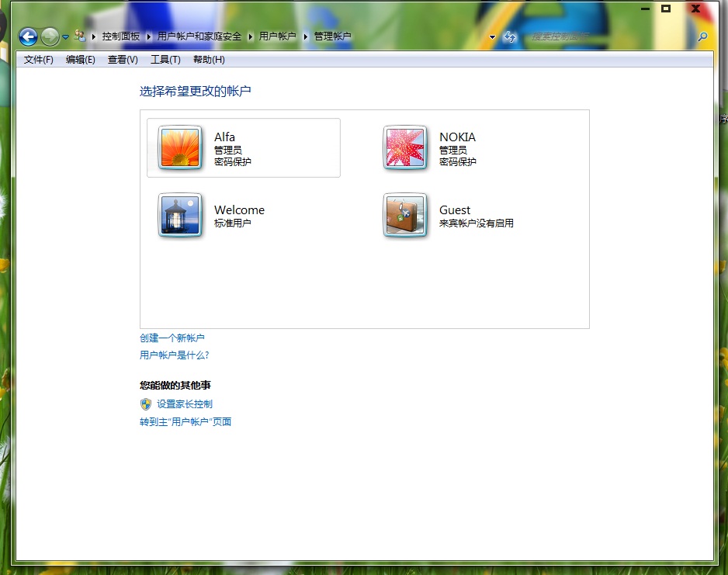Open the recent pages dropdown arrow

point(66,37)
